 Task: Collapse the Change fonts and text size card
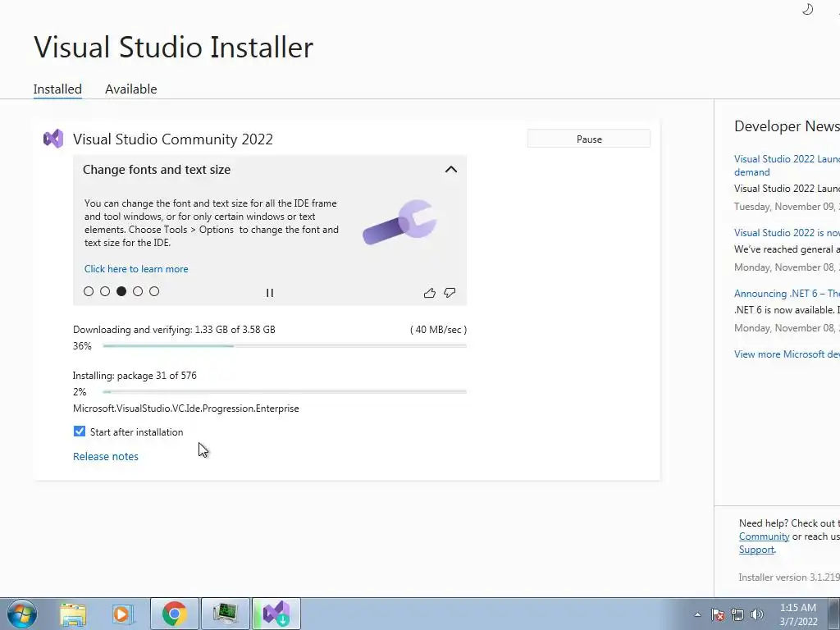click(x=451, y=169)
